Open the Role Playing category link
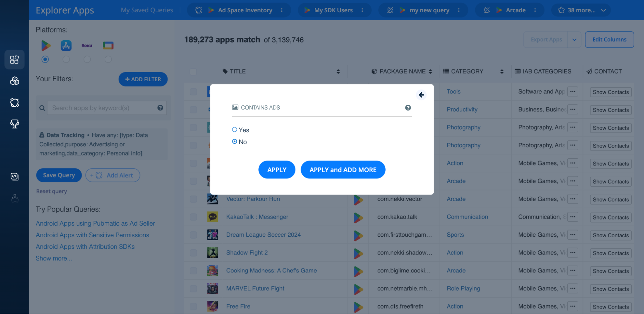Image resolution: width=644 pixels, height=314 pixels. point(463,289)
